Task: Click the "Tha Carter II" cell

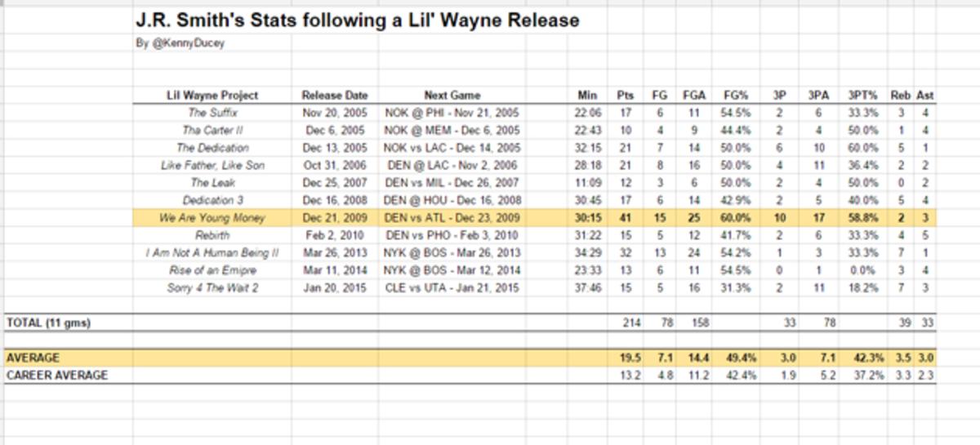Action: tap(210, 130)
